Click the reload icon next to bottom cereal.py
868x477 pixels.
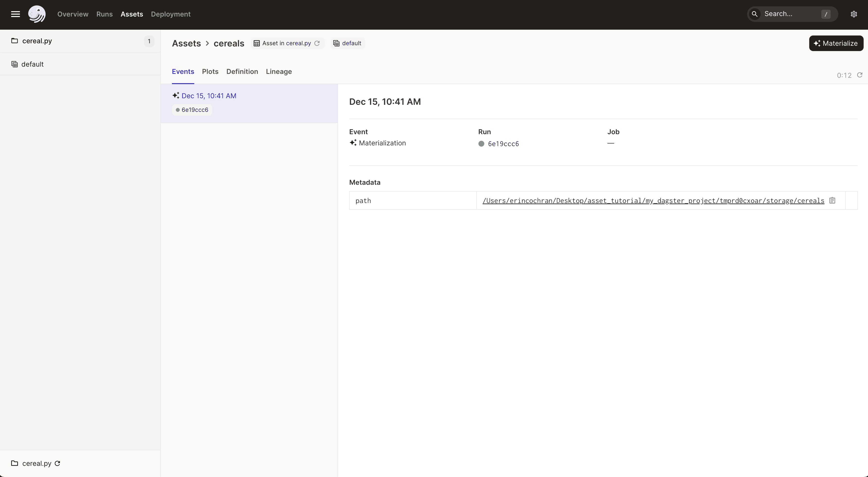[57, 463]
